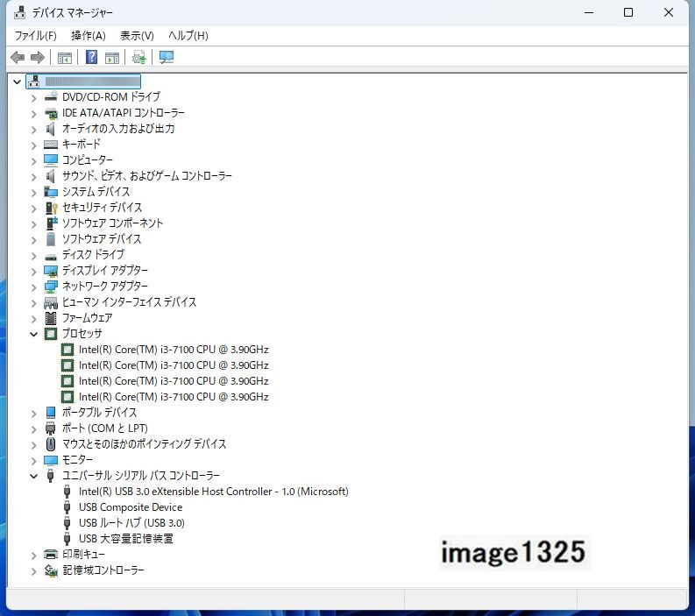
Task: Collapse the ユニバーサル シリアル バス コントローラー node
Action: tap(33, 476)
